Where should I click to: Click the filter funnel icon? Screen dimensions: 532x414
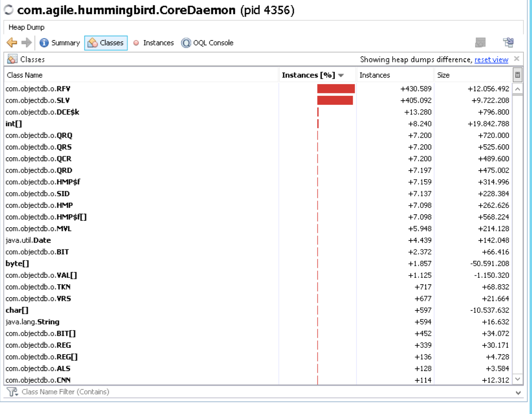[x=12, y=392]
